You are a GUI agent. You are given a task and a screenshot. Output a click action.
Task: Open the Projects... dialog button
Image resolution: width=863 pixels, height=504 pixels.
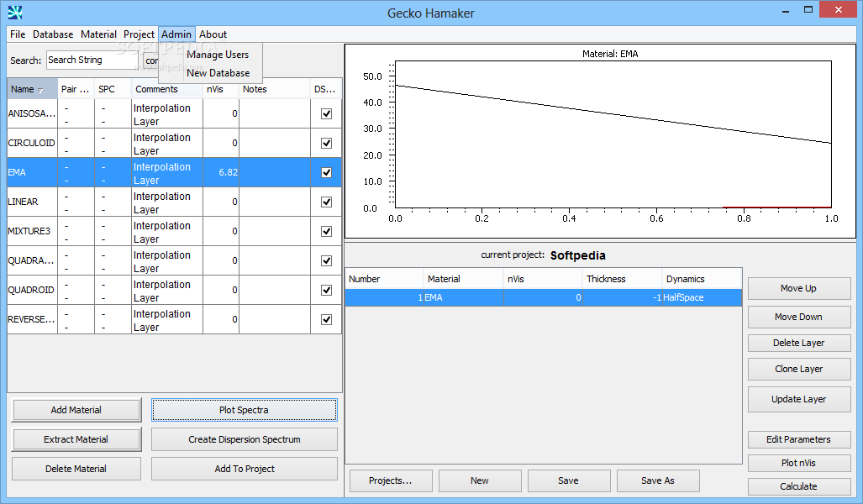[391, 480]
